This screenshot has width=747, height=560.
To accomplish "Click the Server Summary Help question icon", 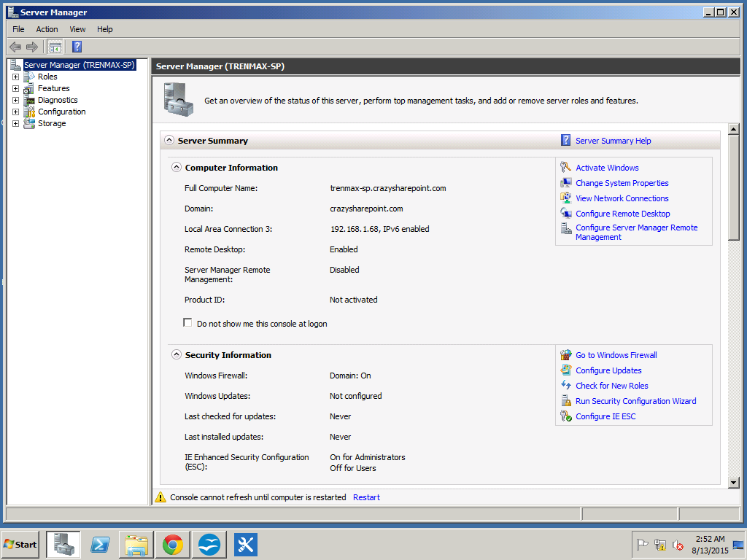I will (x=565, y=140).
